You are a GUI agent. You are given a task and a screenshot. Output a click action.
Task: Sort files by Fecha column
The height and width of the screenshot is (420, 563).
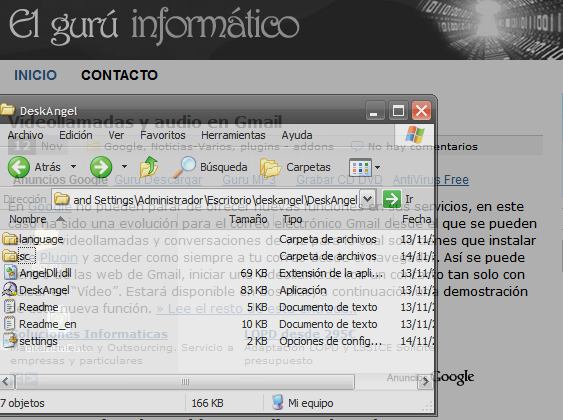(417, 219)
